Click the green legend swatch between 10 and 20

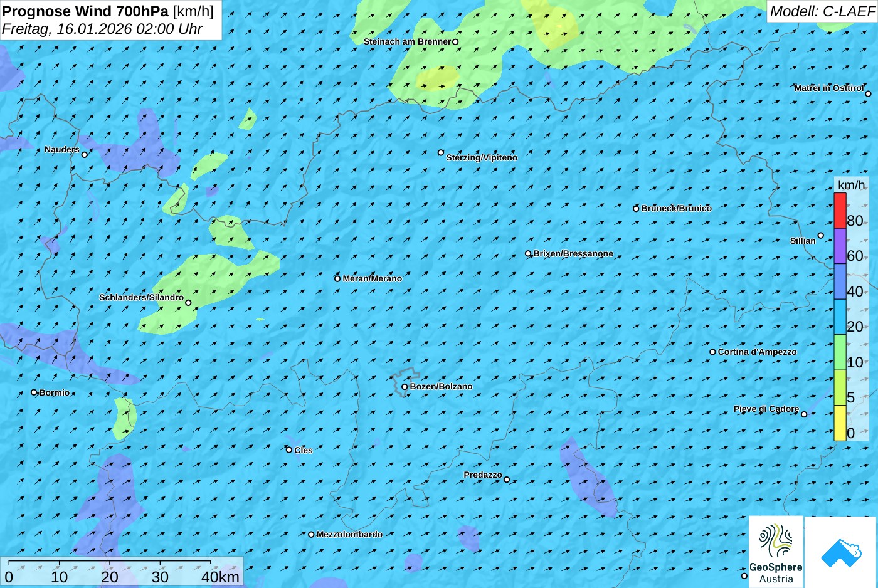coord(840,352)
